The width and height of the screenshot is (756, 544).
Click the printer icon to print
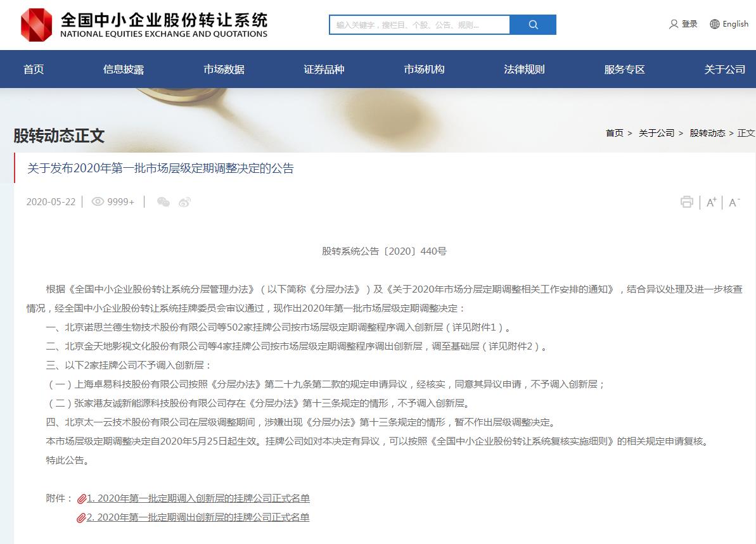(x=686, y=202)
